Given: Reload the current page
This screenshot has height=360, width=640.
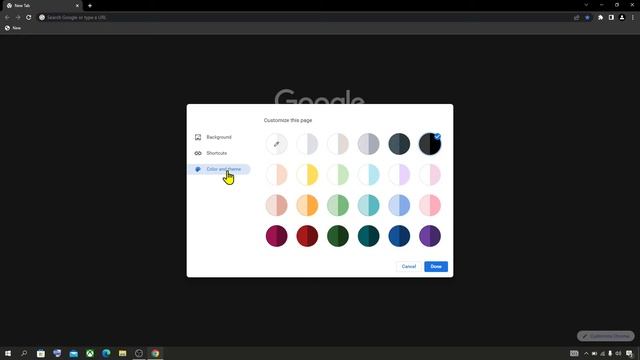Looking at the screenshot, I should [x=29, y=18].
